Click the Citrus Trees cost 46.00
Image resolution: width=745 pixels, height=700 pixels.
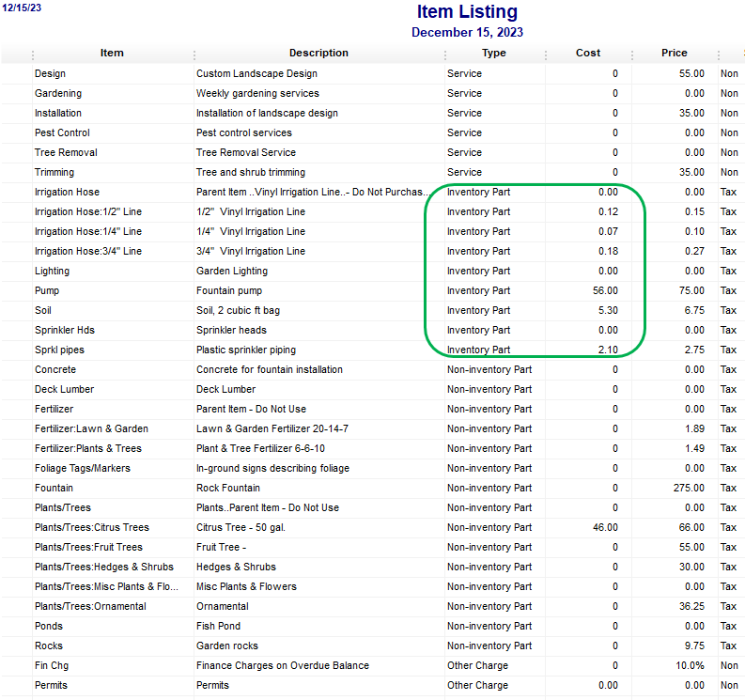pos(605,527)
